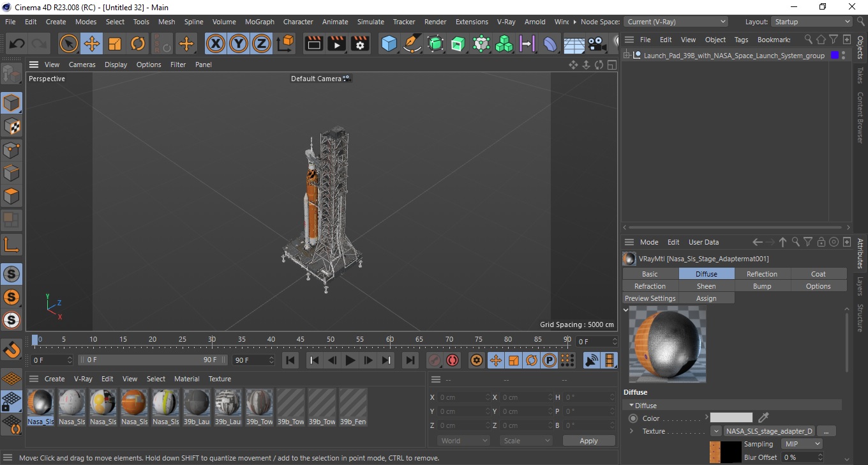Select the Live Selection tool

click(68, 44)
